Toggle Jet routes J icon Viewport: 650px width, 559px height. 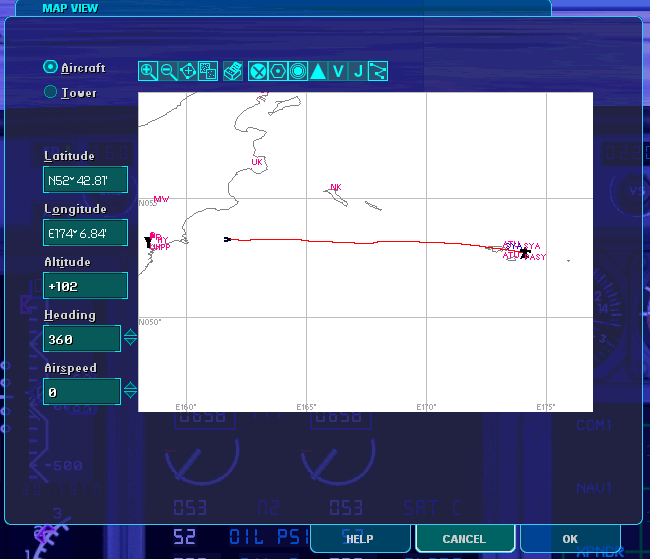[x=358, y=71]
